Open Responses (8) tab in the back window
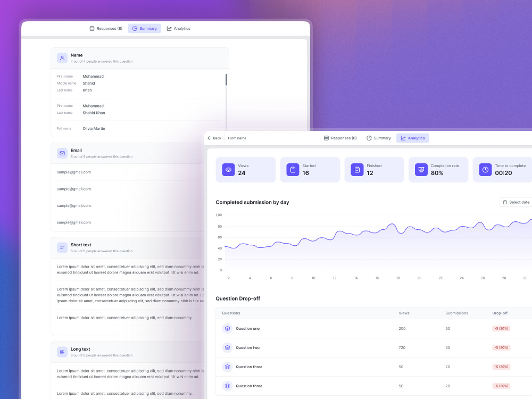532x399 pixels. pyautogui.click(x=106, y=29)
